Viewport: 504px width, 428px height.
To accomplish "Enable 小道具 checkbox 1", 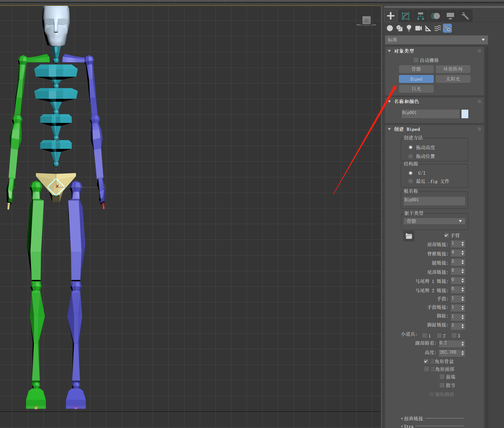I will [x=425, y=335].
